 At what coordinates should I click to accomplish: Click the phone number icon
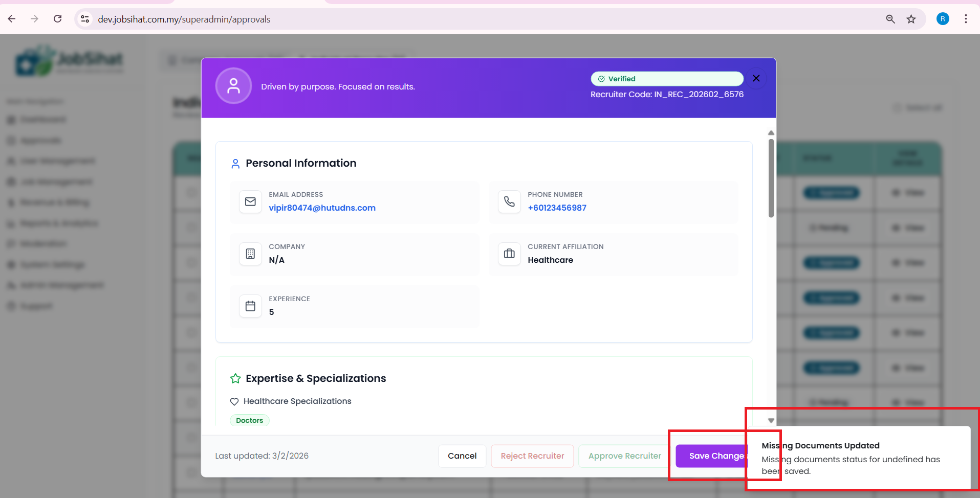tap(509, 202)
